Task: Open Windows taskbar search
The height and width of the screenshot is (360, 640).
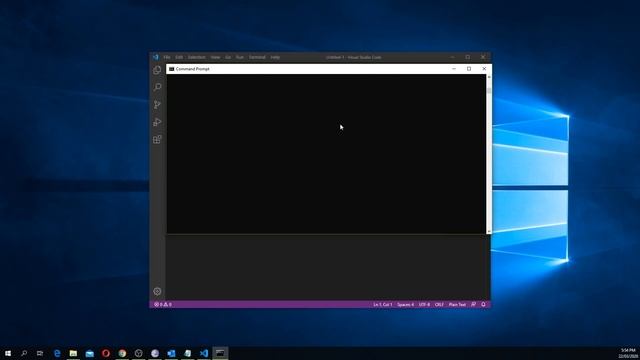Action: (24, 353)
